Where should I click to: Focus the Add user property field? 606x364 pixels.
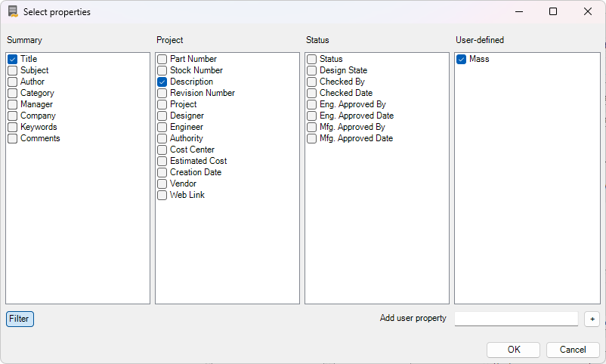(516, 319)
